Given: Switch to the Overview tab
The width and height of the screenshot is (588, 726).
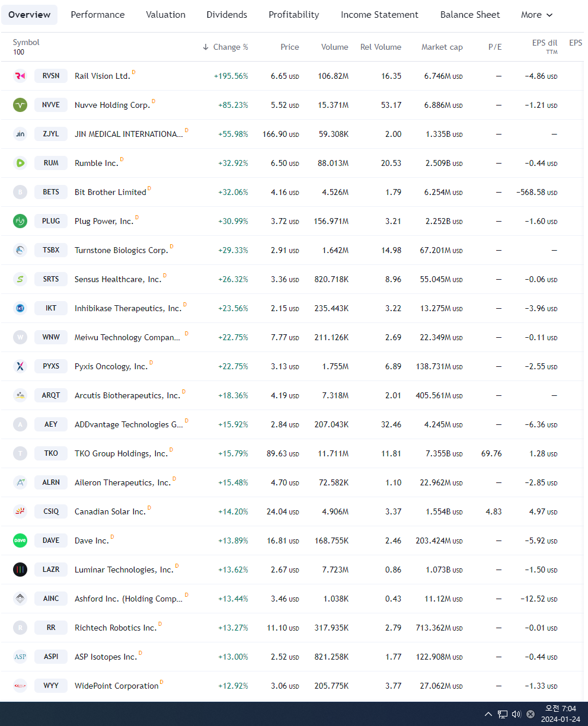Looking at the screenshot, I should pyautogui.click(x=30, y=15).
